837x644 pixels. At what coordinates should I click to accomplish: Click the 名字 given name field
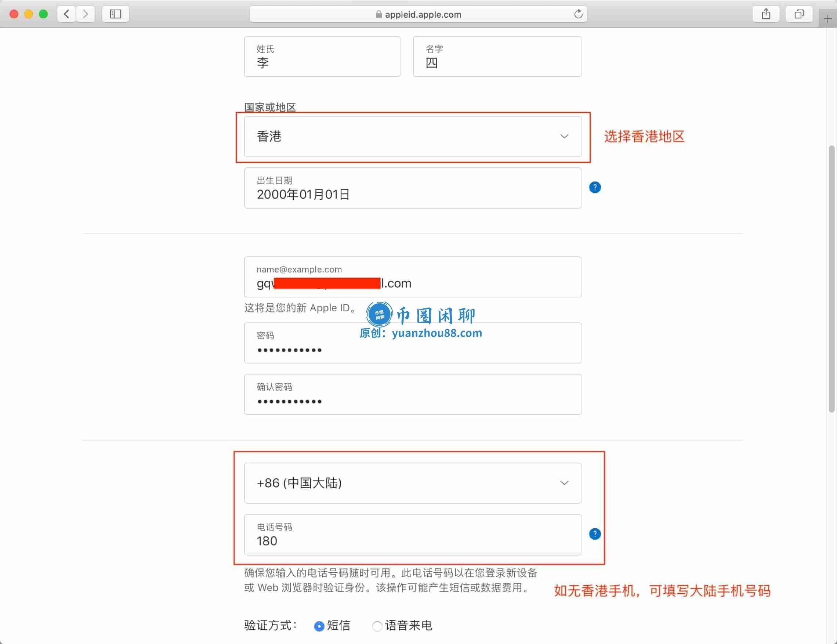tap(497, 57)
